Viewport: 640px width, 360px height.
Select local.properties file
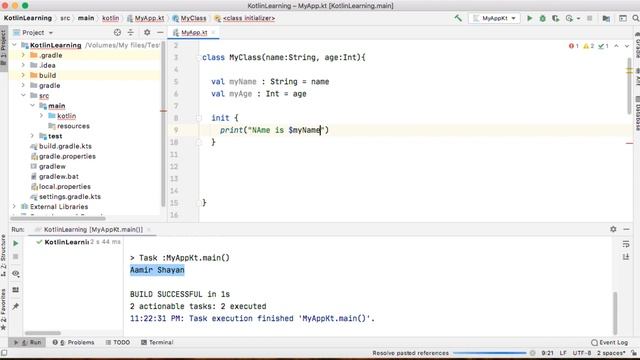click(64, 187)
